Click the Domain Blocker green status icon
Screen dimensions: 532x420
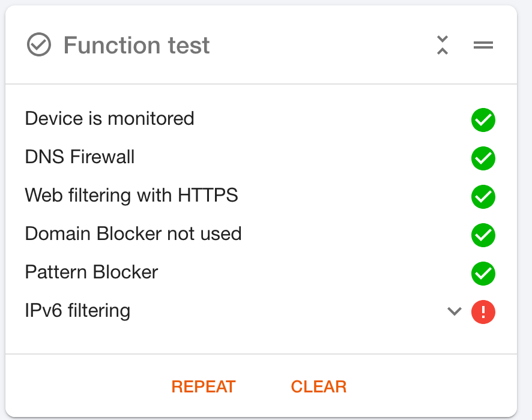[x=483, y=235]
